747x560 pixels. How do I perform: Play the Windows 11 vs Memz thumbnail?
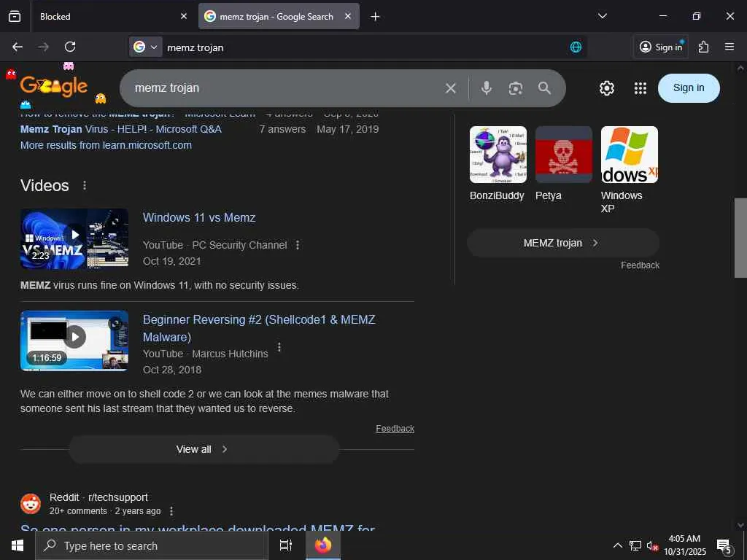[74, 239]
